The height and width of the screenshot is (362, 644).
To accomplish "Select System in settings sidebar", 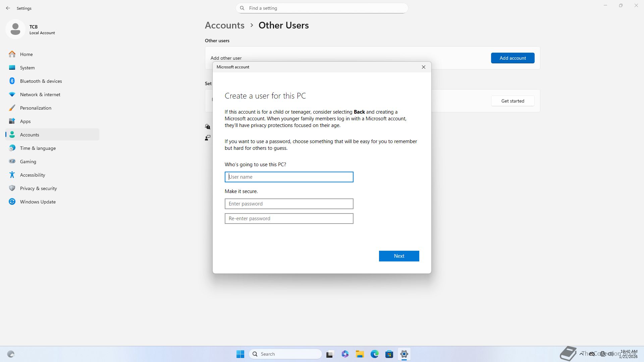I will pos(27,68).
